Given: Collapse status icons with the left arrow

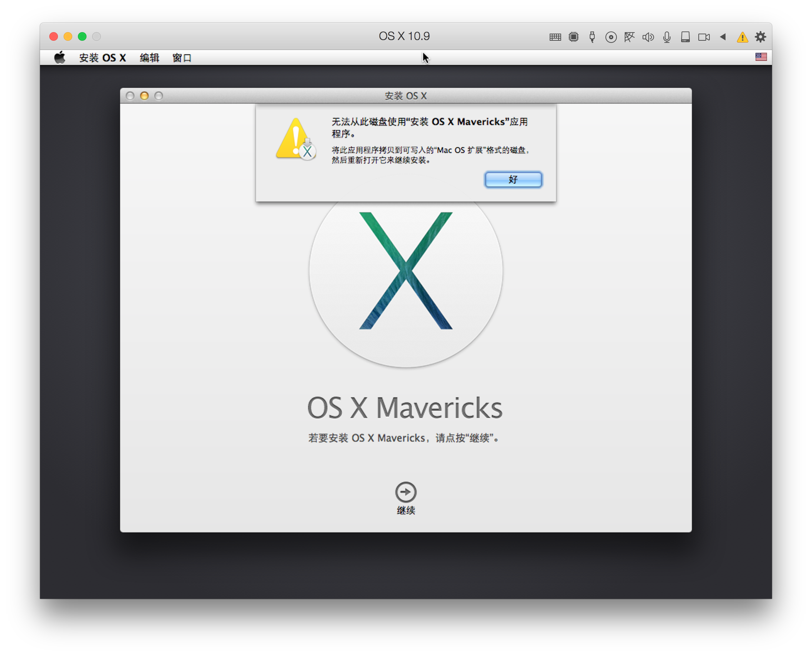Looking at the screenshot, I should click(723, 37).
